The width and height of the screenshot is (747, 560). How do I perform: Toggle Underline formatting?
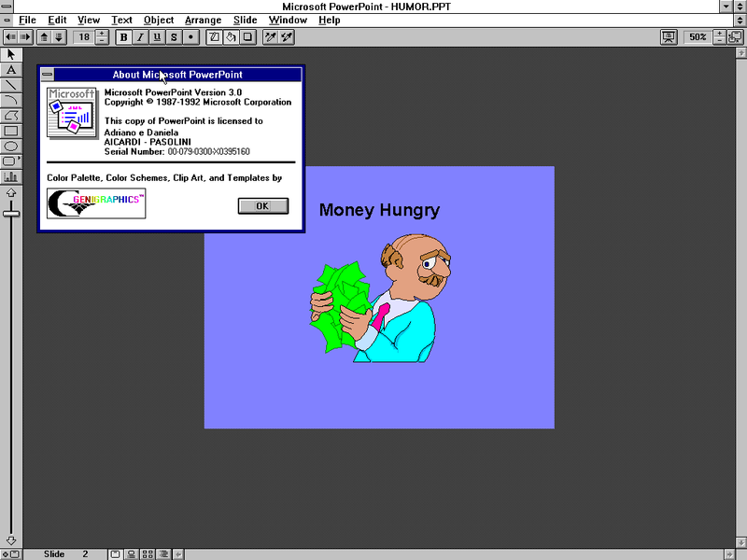(157, 36)
